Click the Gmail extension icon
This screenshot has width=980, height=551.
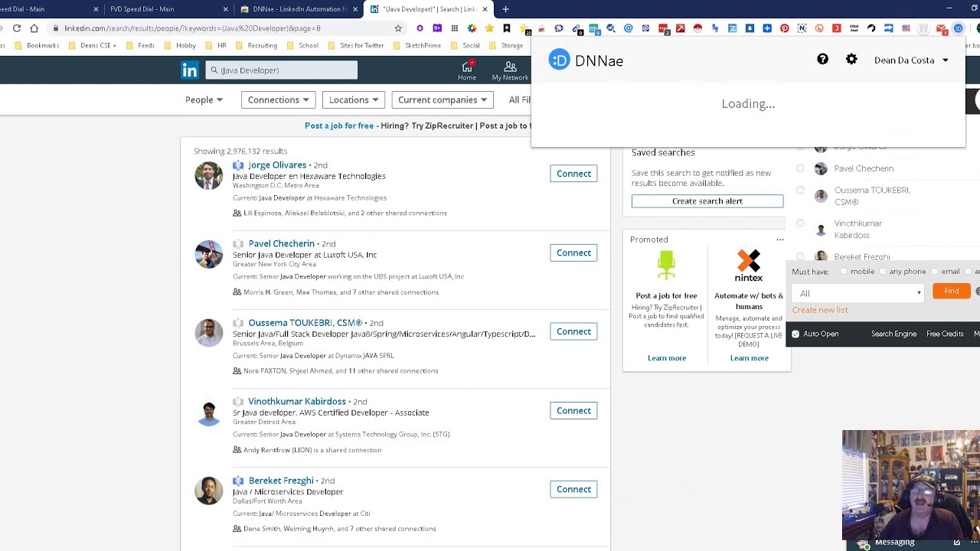click(x=942, y=28)
